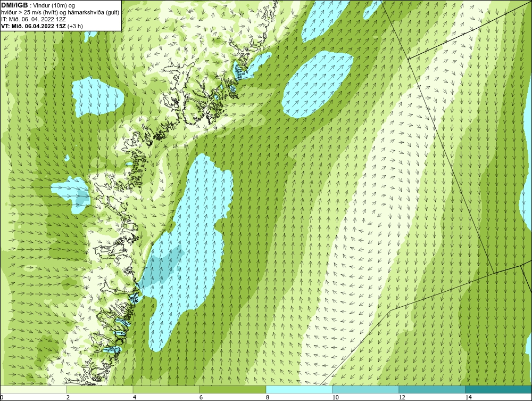Click the legend label 6
The height and width of the screenshot is (401, 532).
pyautogui.click(x=201, y=397)
